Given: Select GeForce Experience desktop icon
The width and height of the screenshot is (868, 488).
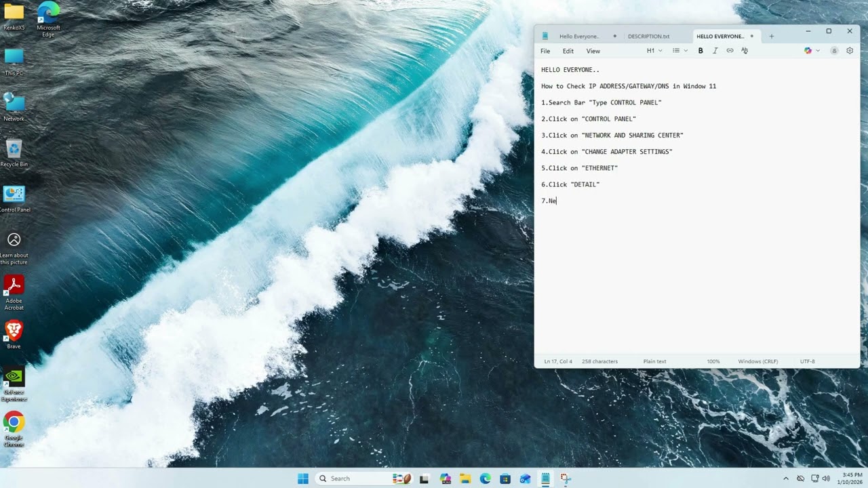Looking at the screenshot, I should coord(14,384).
